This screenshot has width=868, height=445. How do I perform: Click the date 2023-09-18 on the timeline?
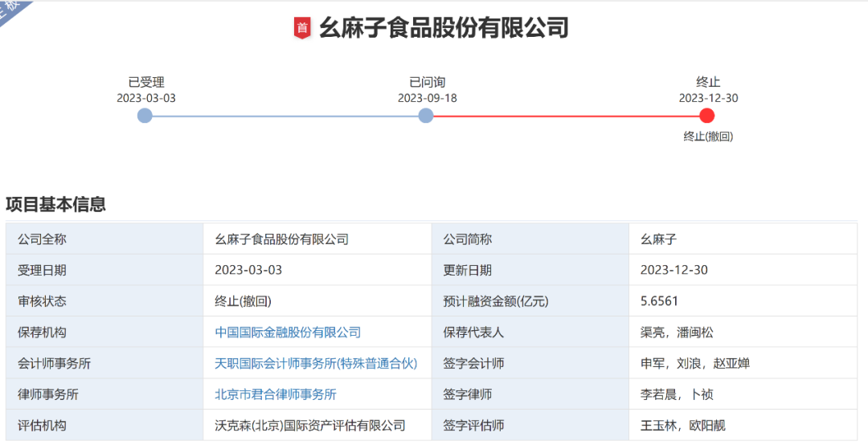click(428, 98)
